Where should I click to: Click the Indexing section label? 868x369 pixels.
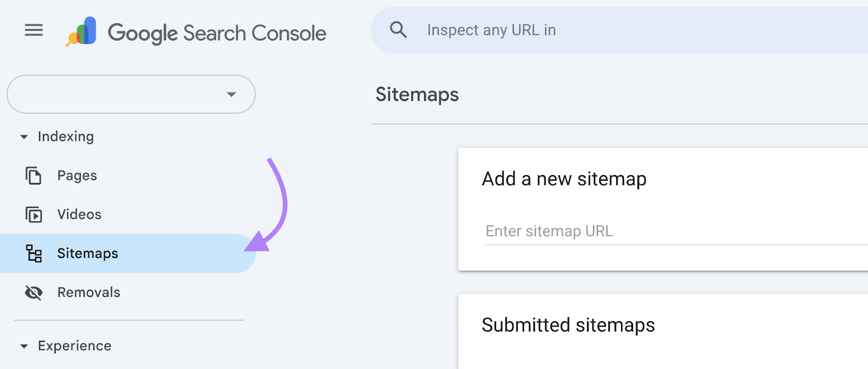coord(65,137)
